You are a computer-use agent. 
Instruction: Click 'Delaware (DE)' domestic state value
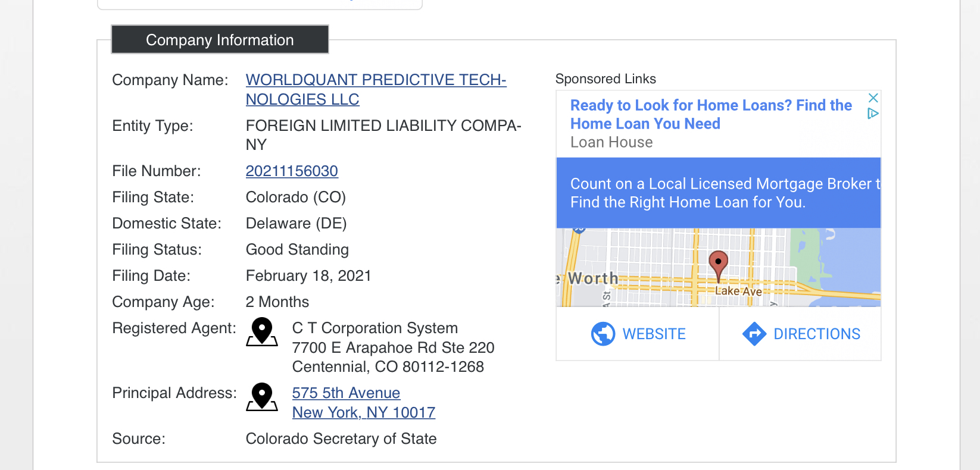[x=296, y=223]
